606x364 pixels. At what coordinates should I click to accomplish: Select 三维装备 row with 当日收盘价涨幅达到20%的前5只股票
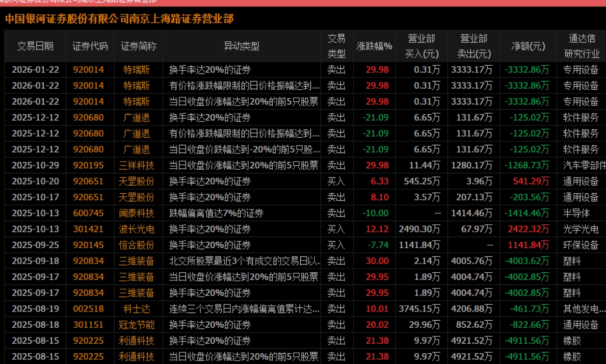[305, 277]
